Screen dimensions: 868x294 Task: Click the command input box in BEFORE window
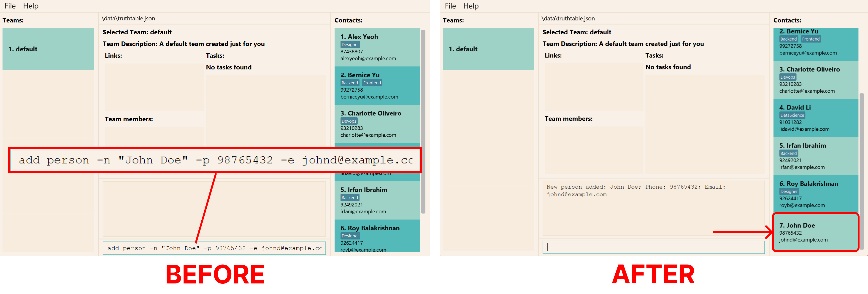point(214,248)
